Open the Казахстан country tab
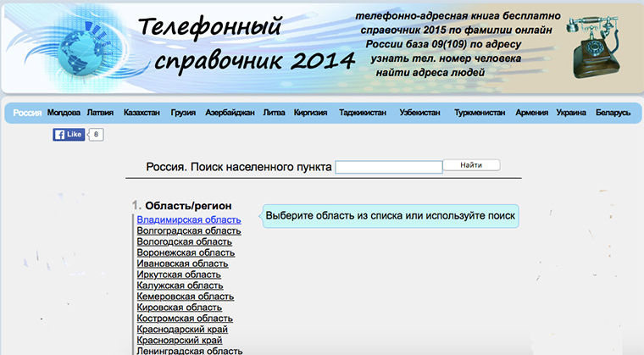The image size is (644, 355). coord(142,113)
